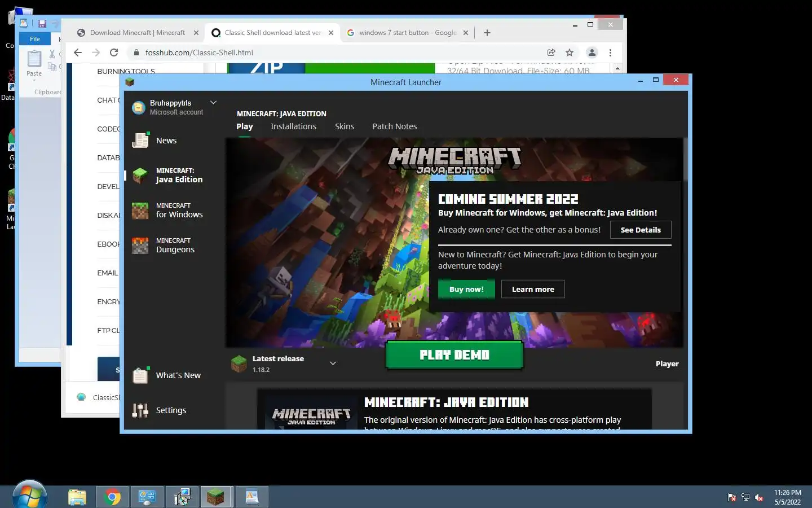Click the muted volume tray icon
Viewport: 812px width, 508px height.
click(759, 497)
